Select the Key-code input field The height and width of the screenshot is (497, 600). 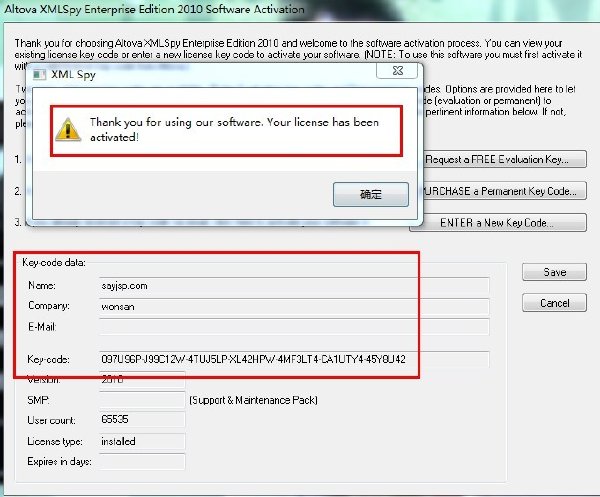[294, 359]
